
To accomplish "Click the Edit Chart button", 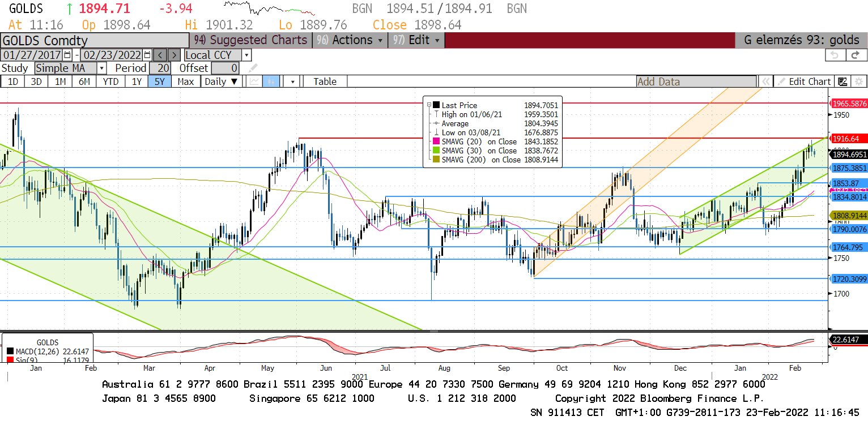I will 803,81.
